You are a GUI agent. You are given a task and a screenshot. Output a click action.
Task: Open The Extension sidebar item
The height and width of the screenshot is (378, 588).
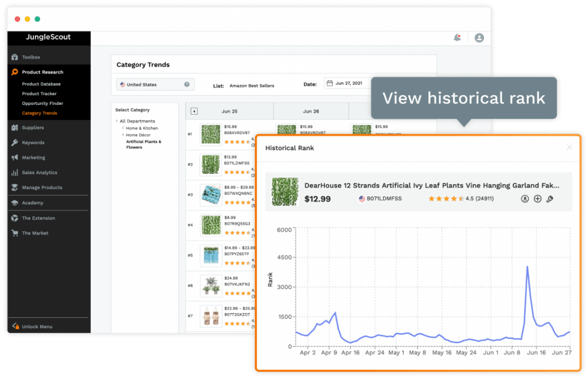(x=38, y=218)
